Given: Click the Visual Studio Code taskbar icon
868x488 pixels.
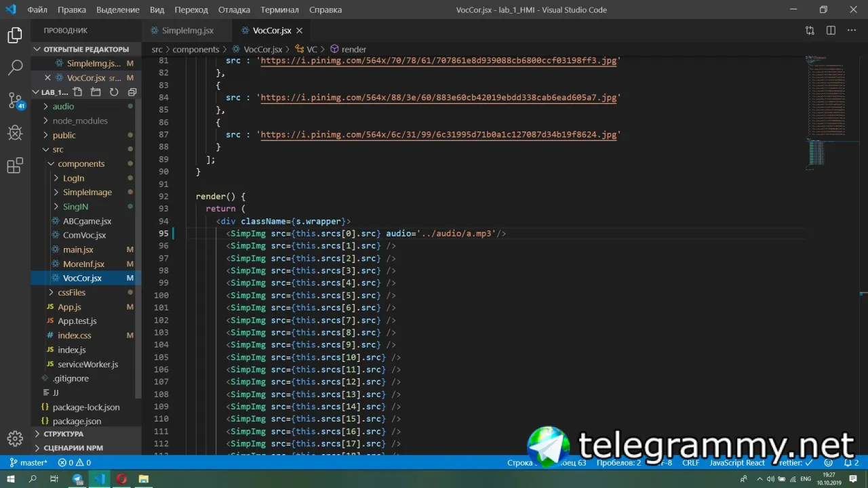Looking at the screenshot, I should pyautogui.click(x=100, y=479).
